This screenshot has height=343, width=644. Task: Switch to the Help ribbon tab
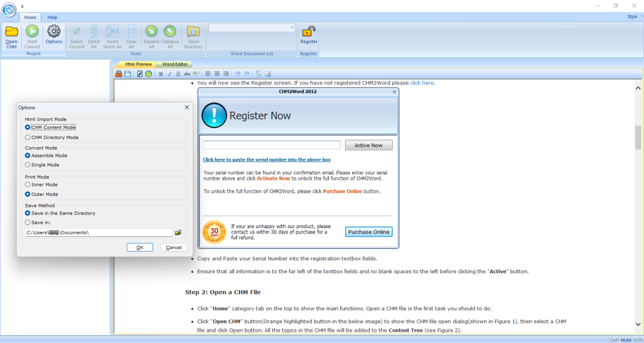tap(52, 17)
